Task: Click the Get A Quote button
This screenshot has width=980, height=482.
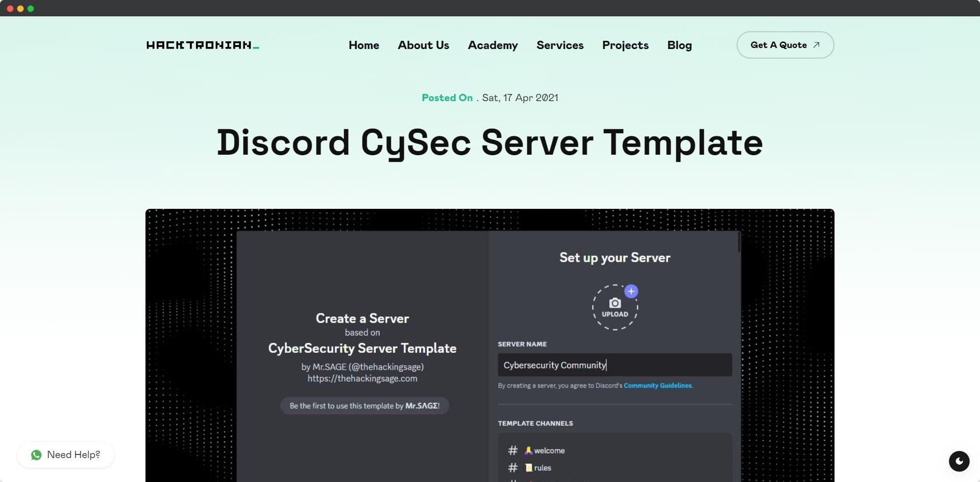Action: coord(785,44)
